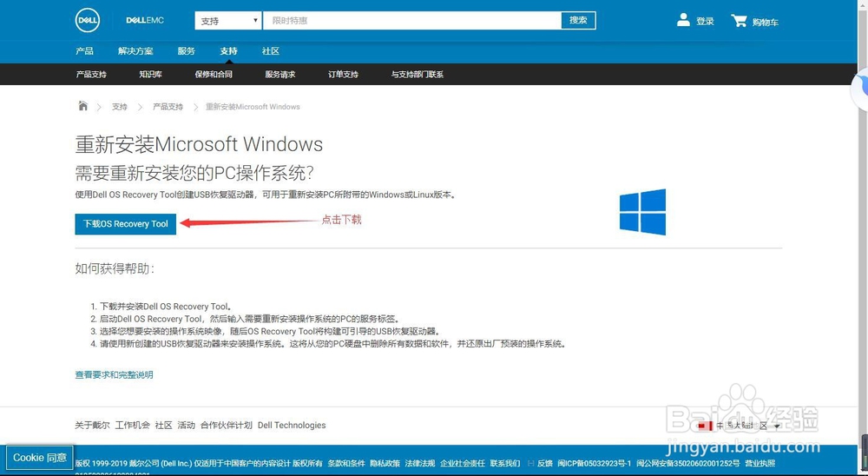Click the China flag region icon
This screenshot has height=476, width=868.
pyautogui.click(x=705, y=426)
